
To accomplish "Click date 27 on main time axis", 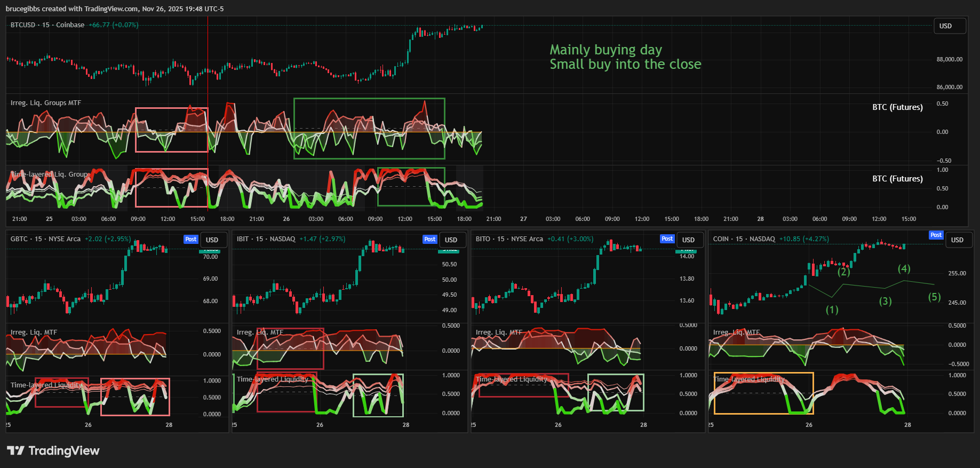I will [523, 219].
